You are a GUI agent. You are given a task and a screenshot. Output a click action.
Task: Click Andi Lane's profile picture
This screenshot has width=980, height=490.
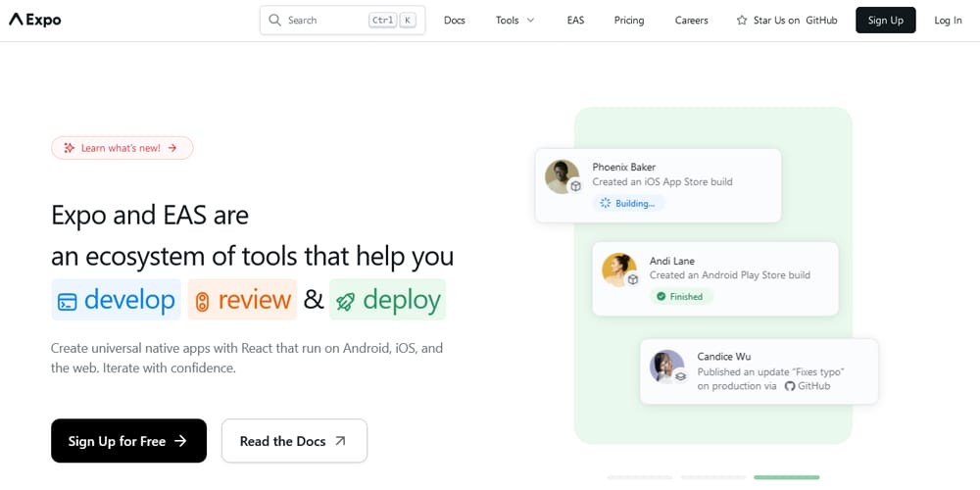tap(618, 269)
